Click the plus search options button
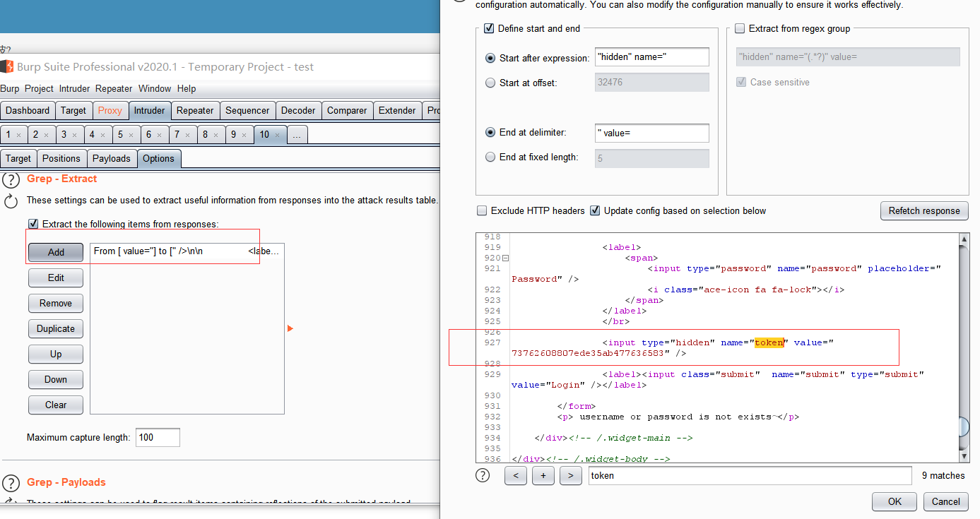The width and height of the screenshot is (980, 519). 543,476
